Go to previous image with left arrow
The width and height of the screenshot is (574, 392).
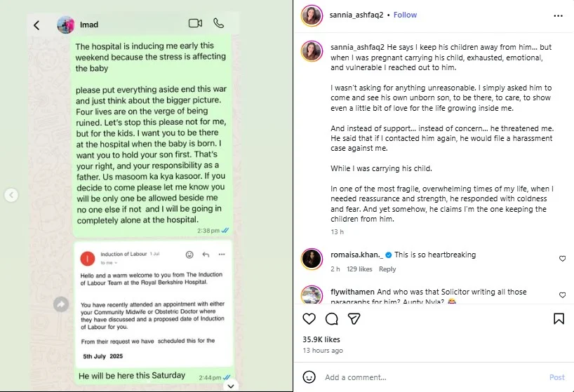pyautogui.click(x=11, y=196)
